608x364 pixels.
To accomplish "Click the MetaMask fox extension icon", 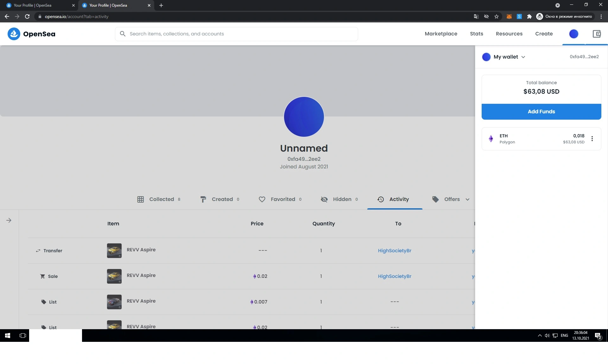I will pos(509,16).
